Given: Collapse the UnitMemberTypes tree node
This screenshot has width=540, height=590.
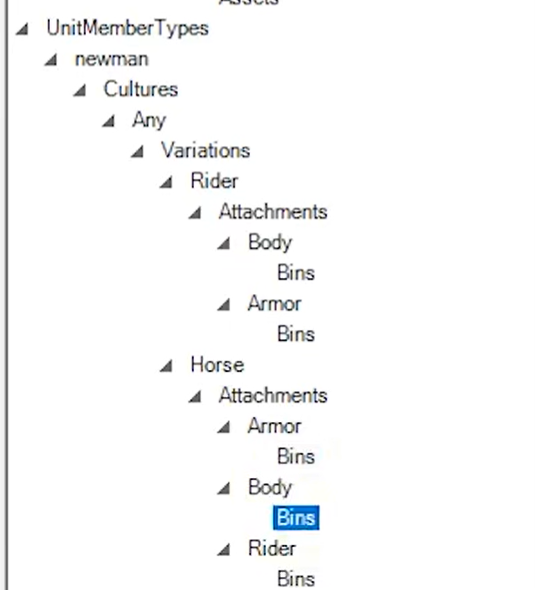Looking at the screenshot, I should [23, 29].
